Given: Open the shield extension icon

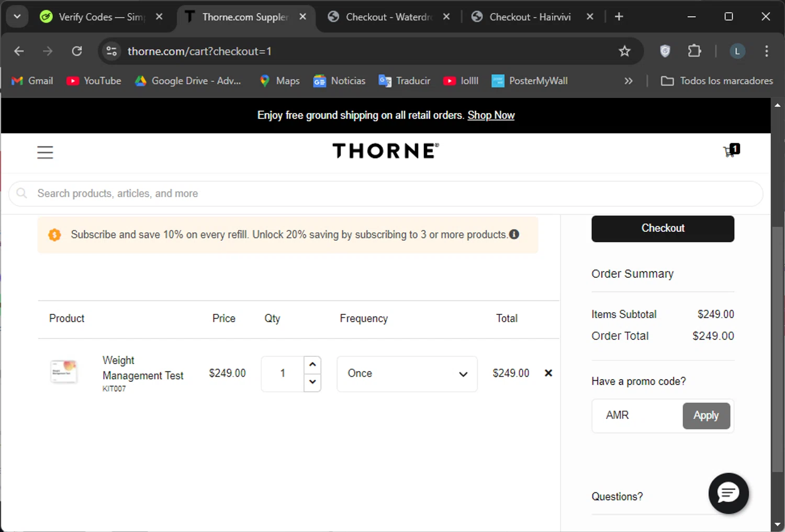Looking at the screenshot, I should 665,51.
